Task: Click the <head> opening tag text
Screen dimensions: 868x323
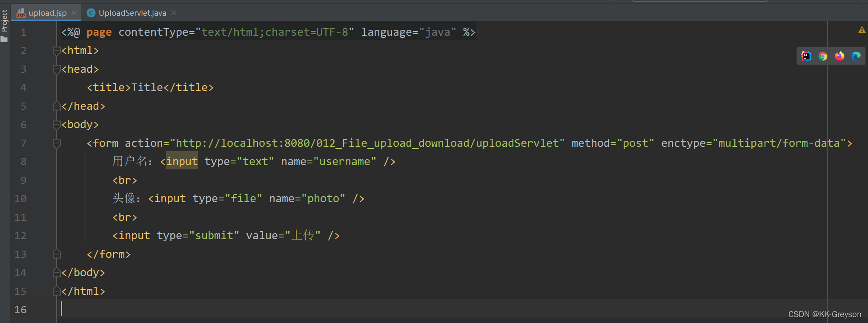Action: 80,69
